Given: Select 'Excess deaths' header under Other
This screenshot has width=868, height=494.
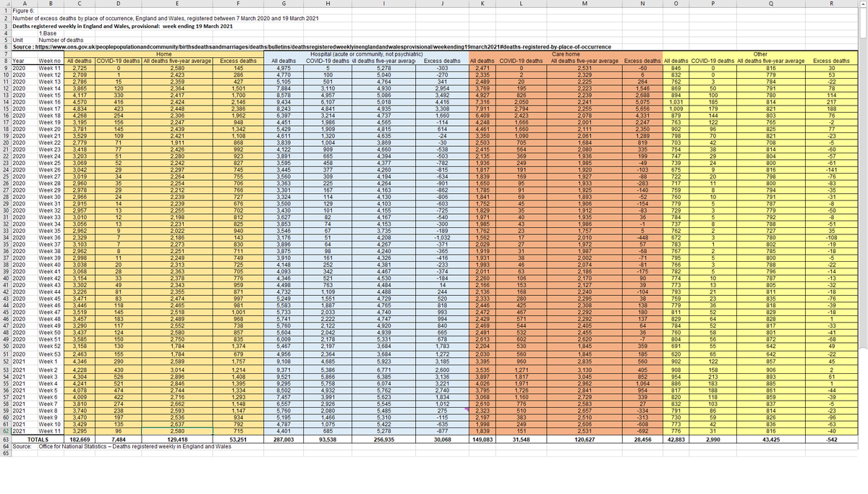Looking at the screenshot, I should point(830,61).
